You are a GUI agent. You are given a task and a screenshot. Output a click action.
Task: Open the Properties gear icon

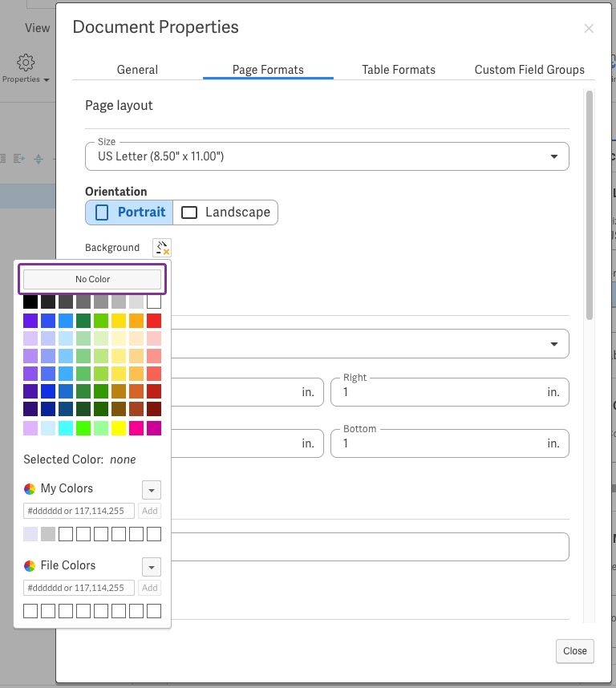point(26,63)
